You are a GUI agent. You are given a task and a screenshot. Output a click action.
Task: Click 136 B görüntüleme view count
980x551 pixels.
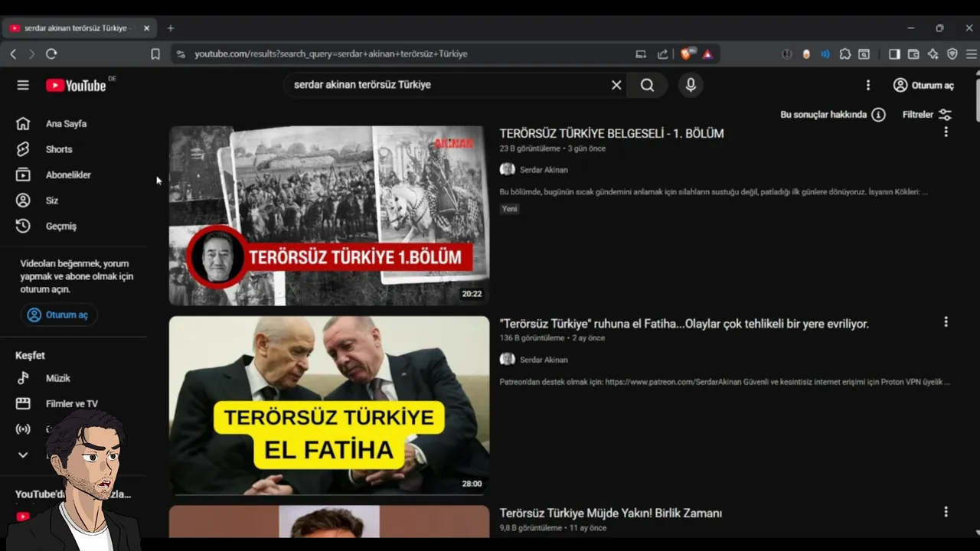point(532,338)
